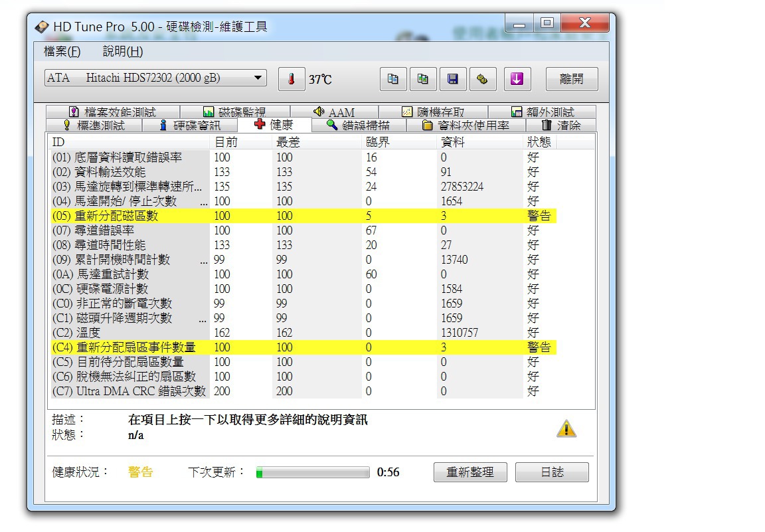
Task: Select row (07) 尋道錯誤率
Action: 303,230
